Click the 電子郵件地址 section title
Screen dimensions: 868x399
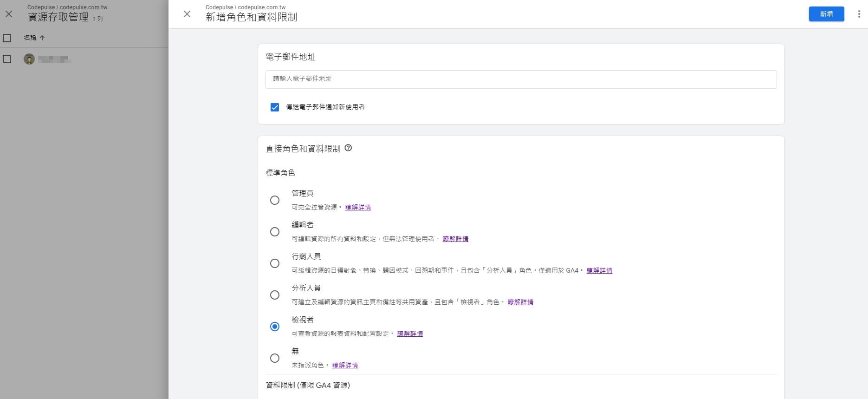pyautogui.click(x=291, y=57)
